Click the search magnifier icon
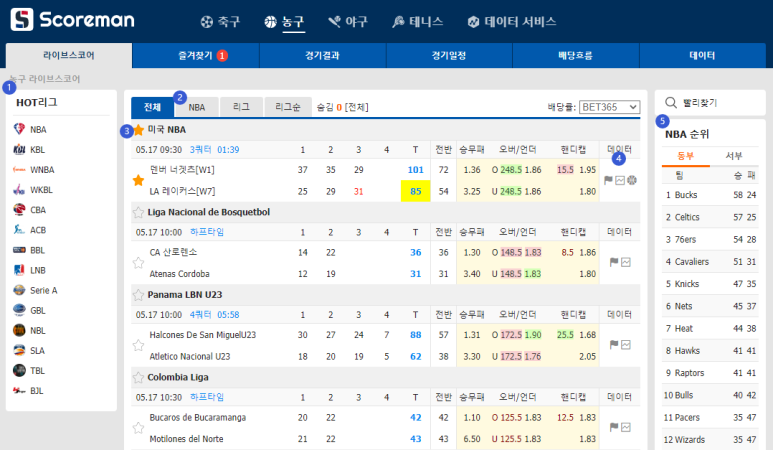 (x=670, y=103)
